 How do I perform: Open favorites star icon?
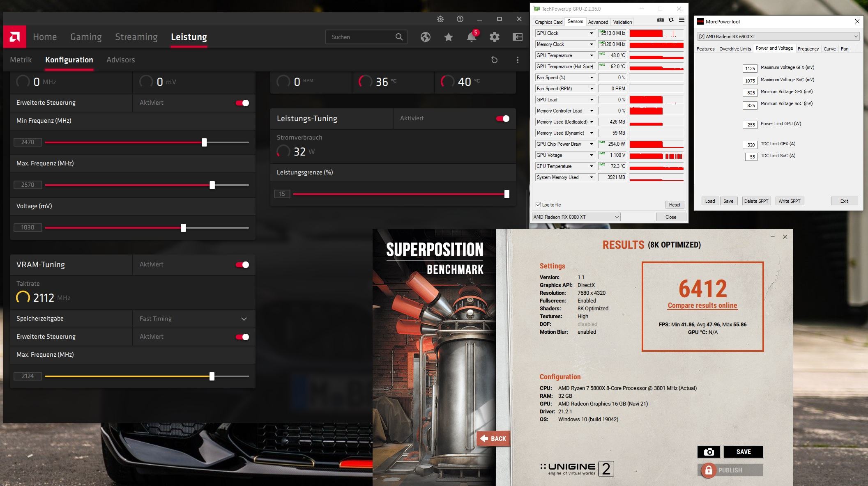pyautogui.click(x=448, y=37)
